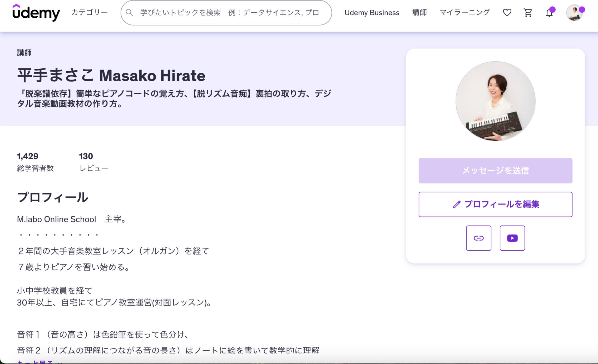Screen dimensions: 598x364
Task: Focus the topic search field
Action: (226, 13)
